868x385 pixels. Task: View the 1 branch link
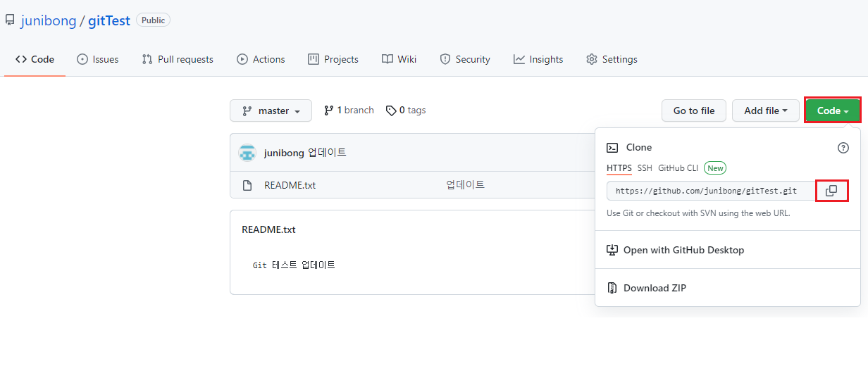tap(349, 110)
